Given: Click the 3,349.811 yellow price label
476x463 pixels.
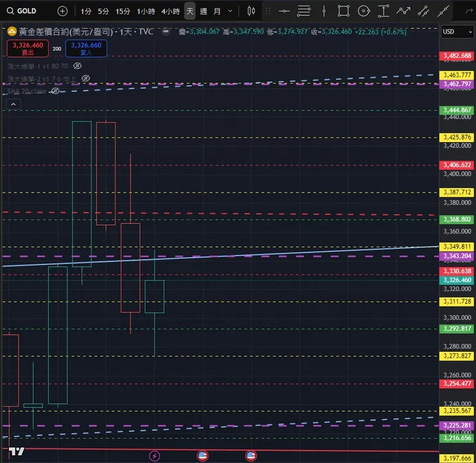Looking at the screenshot, I should point(457,247).
